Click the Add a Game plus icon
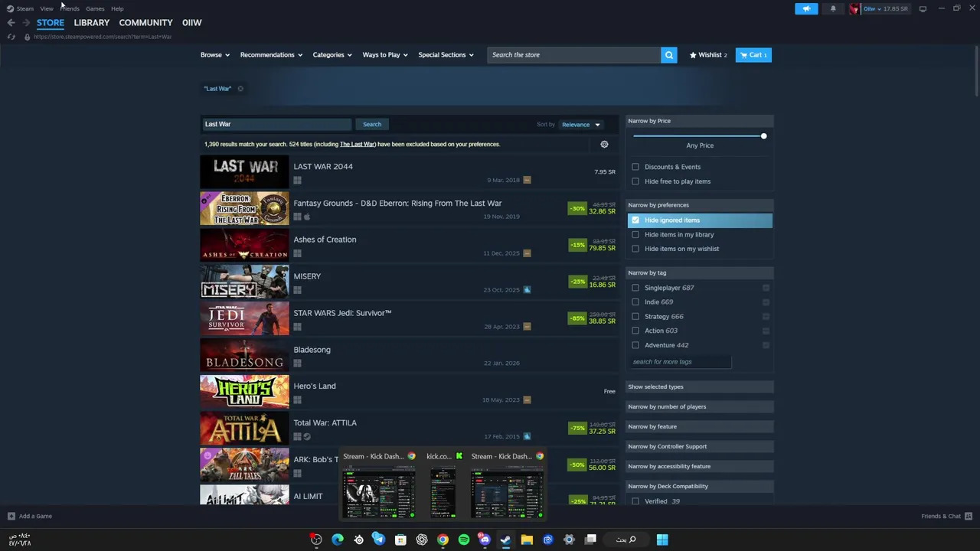 (x=11, y=516)
